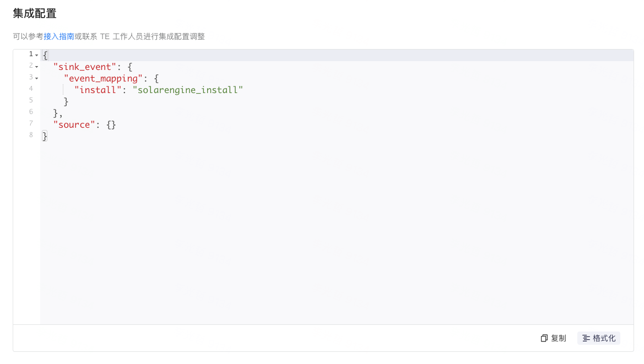Image resolution: width=644 pixels, height=364 pixels.
Task: Place cursor on "event_mapping" key
Action: click(103, 78)
